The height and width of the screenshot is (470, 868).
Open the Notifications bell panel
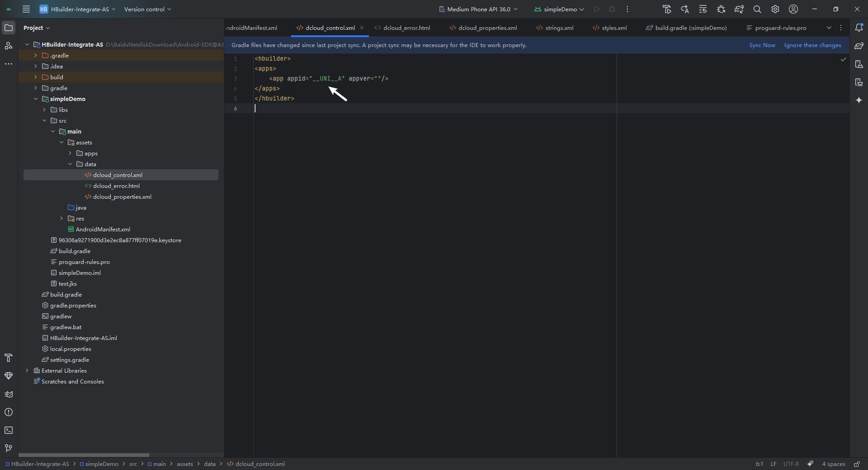859,28
